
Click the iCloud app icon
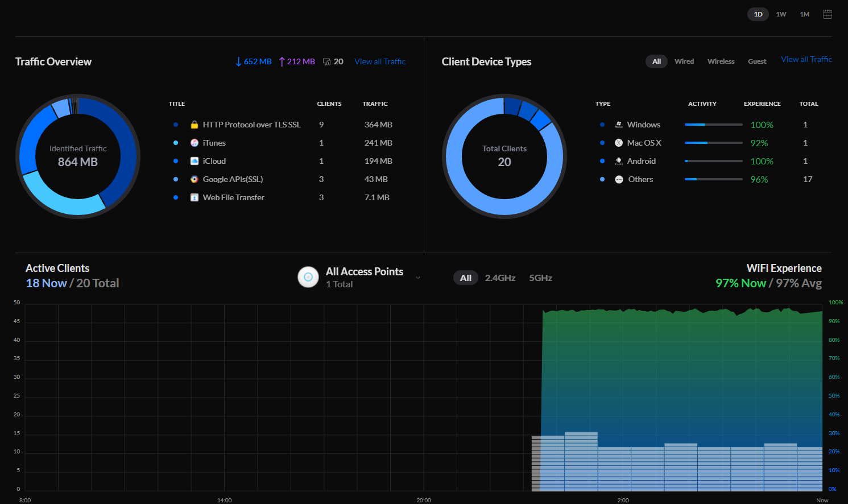click(x=195, y=161)
